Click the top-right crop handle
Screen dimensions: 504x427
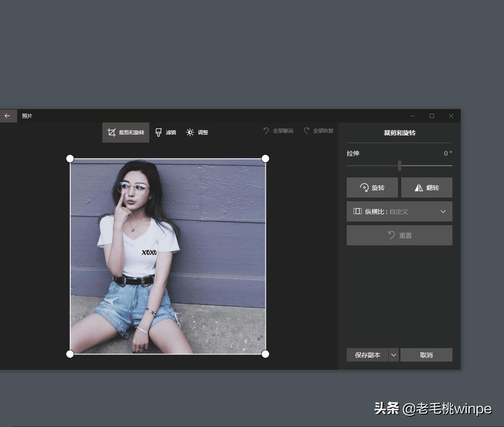click(x=265, y=159)
